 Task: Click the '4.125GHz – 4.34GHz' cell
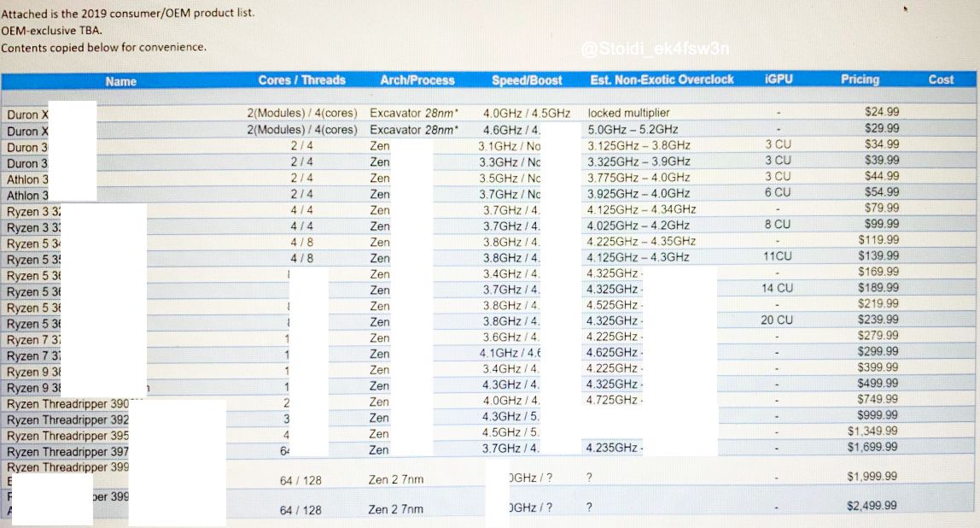coord(641,209)
